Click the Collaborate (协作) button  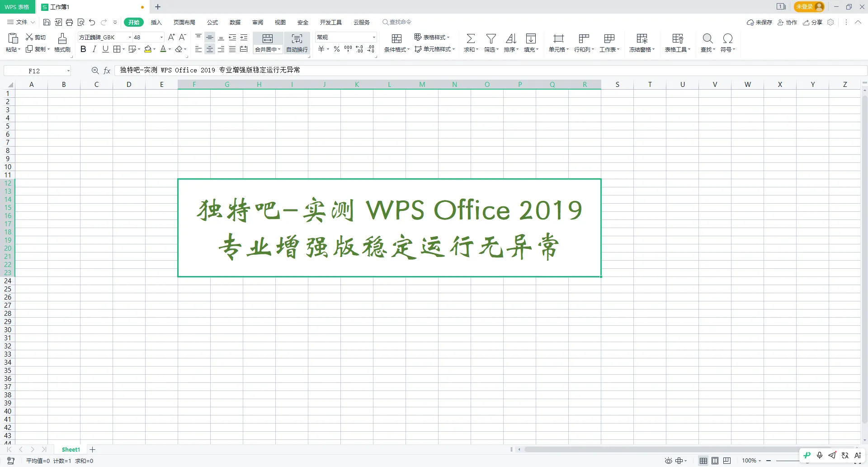tap(787, 22)
